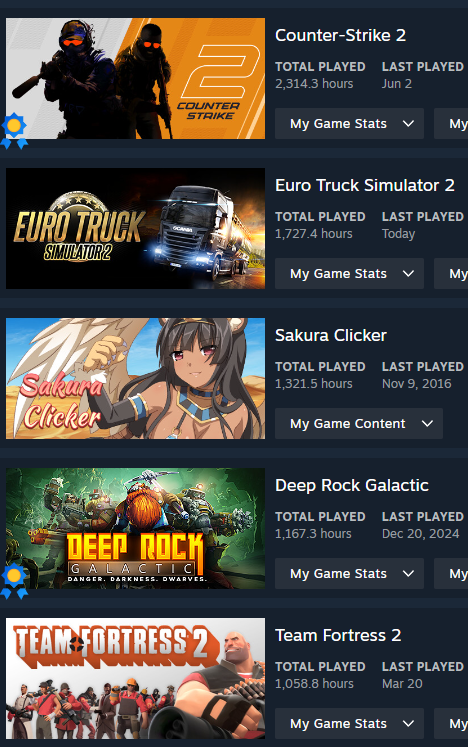Select the Deep Rock Galactic banner artwork
468x747 pixels.
(135, 529)
